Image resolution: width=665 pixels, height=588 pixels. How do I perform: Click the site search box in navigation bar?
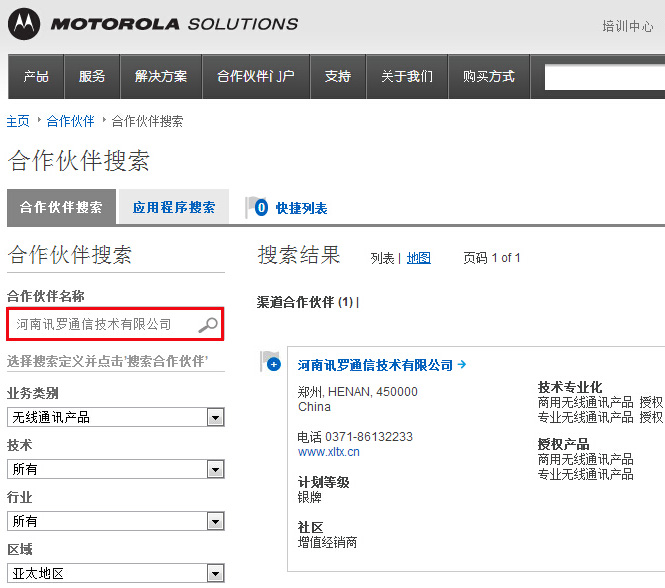pyautogui.click(x=605, y=77)
